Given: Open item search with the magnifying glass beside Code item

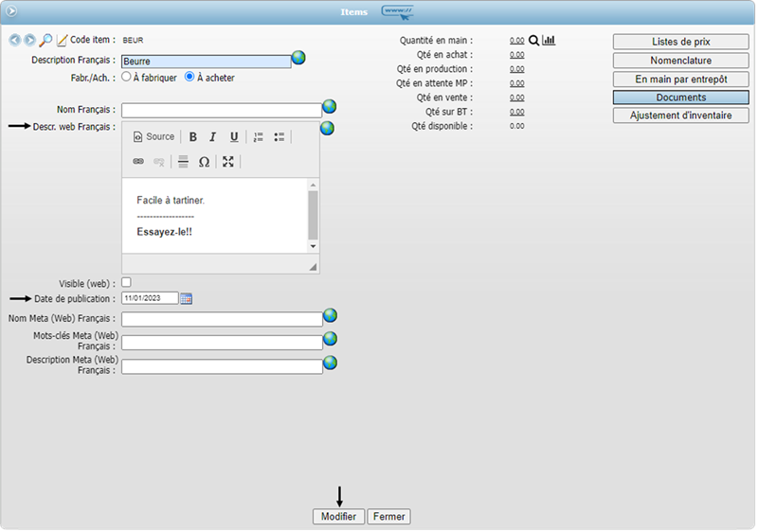Looking at the screenshot, I should (45, 41).
